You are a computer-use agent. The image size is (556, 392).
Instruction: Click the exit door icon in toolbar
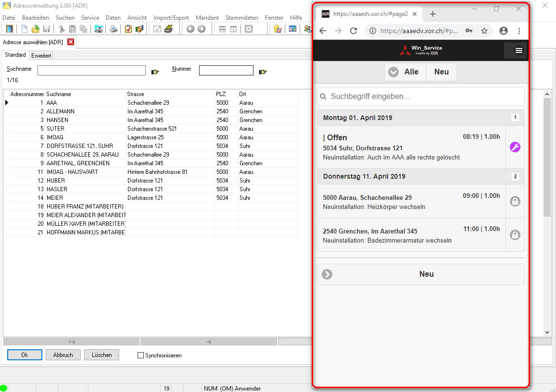pos(10,29)
